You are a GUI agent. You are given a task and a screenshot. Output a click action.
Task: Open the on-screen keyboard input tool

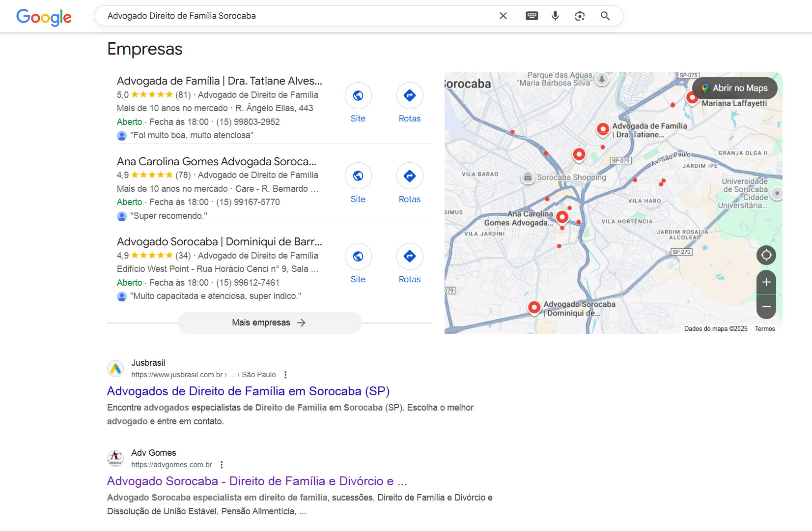click(x=532, y=16)
